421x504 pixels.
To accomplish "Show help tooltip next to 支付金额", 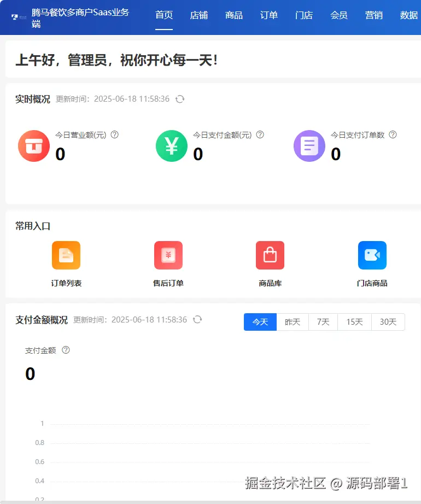I will pyautogui.click(x=66, y=350).
